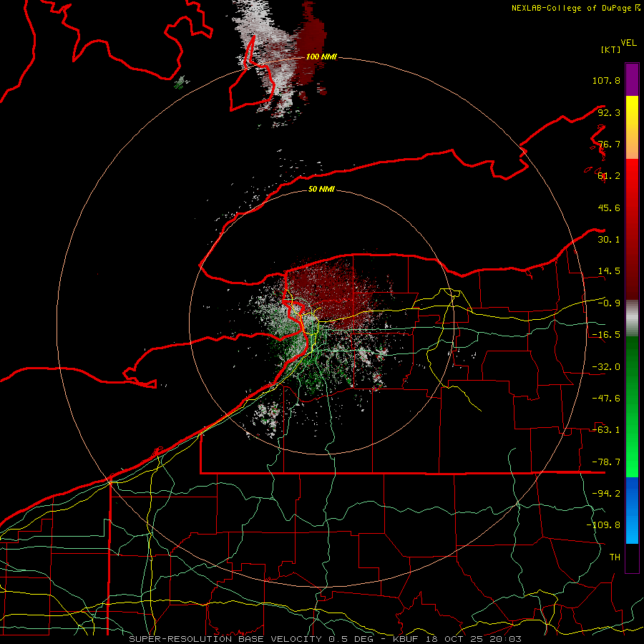Pick the red segment of velocity color bar

[x=632, y=229]
